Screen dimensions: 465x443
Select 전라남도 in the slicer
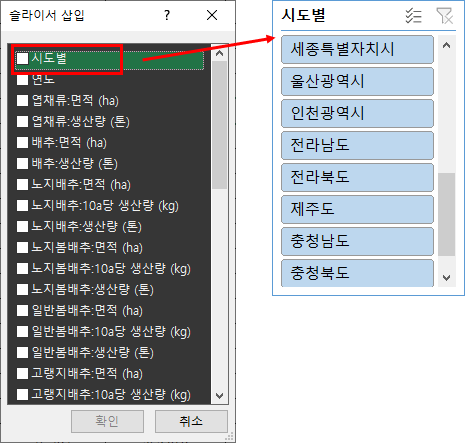pos(357,145)
